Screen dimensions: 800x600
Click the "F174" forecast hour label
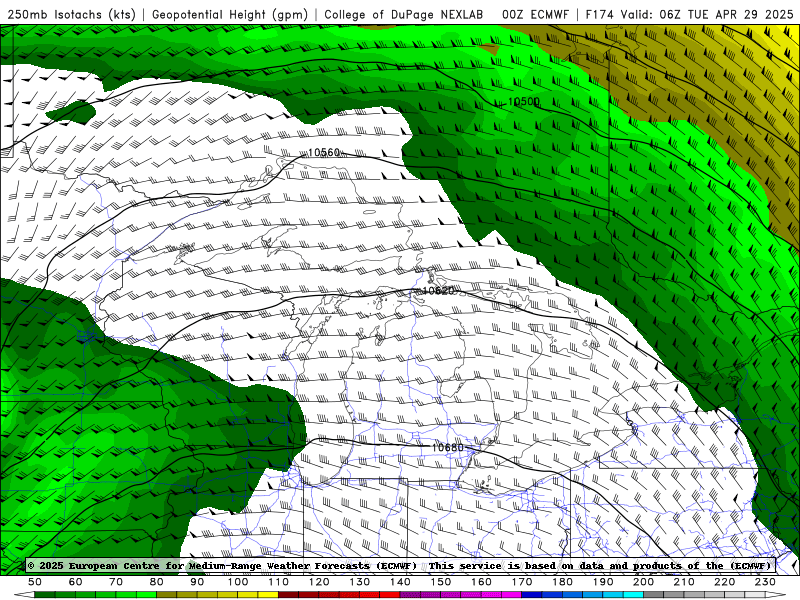601,15
